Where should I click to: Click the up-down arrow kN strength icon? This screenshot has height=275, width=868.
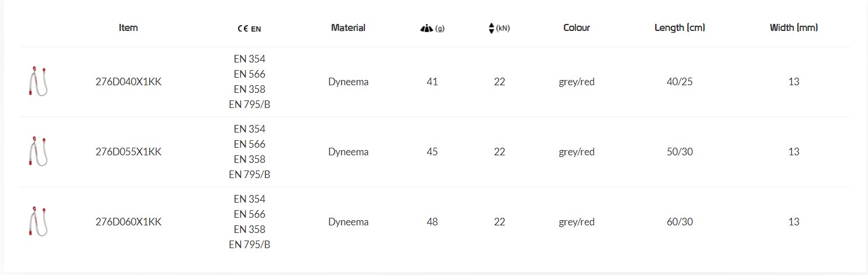coord(491,28)
